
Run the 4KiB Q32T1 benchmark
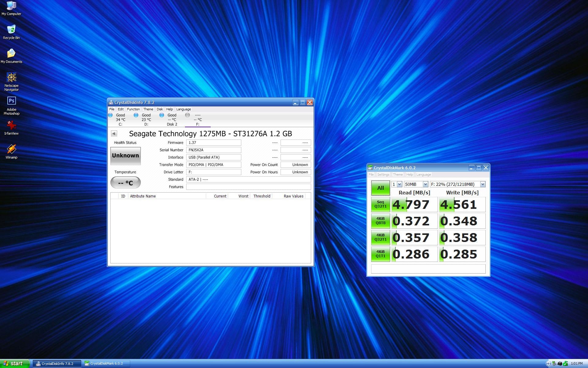pos(380,238)
